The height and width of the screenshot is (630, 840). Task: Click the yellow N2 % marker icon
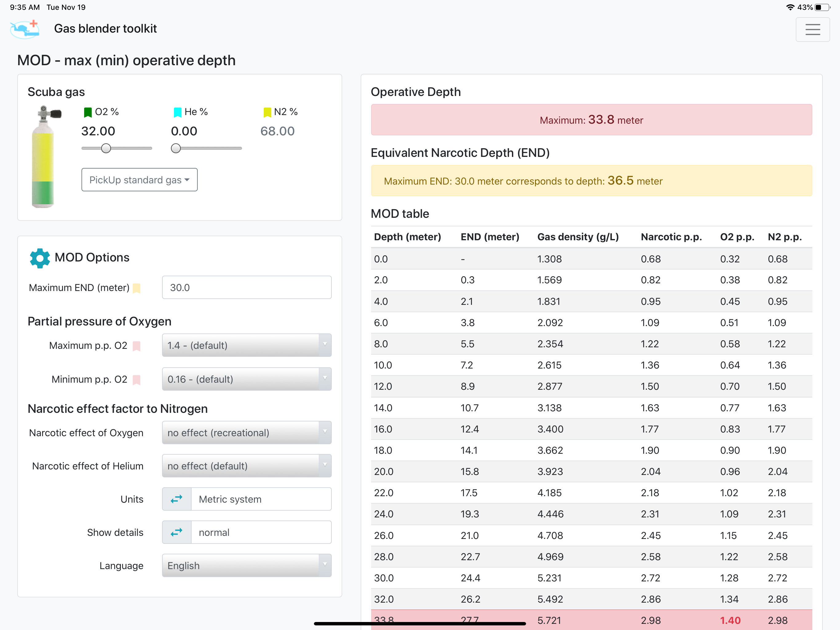pyautogui.click(x=267, y=112)
